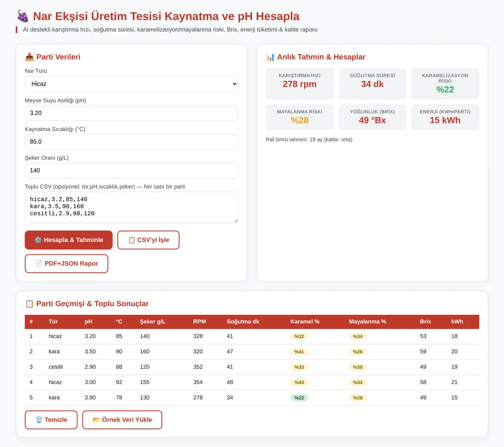Click the Karıştırma Hızı 278 rpm card

coord(300,84)
